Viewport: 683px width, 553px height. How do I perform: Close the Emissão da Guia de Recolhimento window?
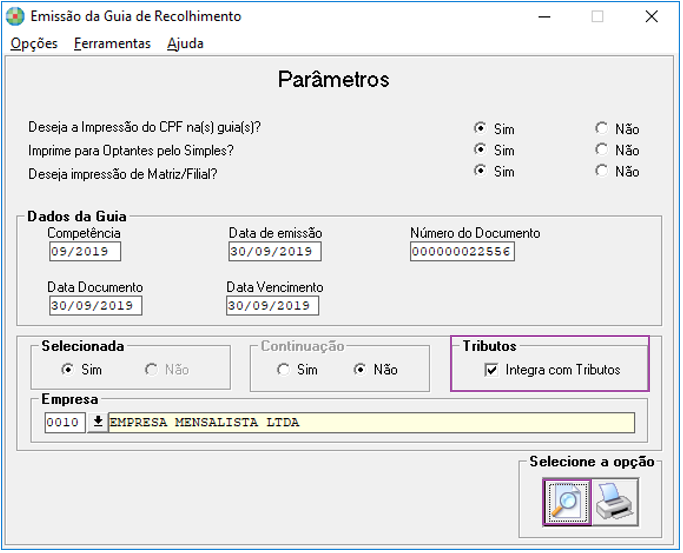click(x=652, y=17)
